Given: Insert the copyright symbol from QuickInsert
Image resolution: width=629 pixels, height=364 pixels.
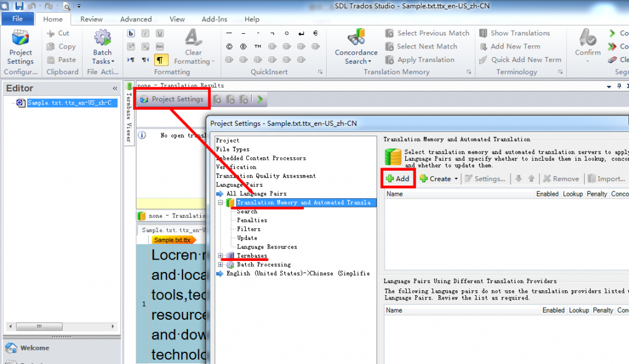Looking at the screenshot, I should (x=229, y=46).
